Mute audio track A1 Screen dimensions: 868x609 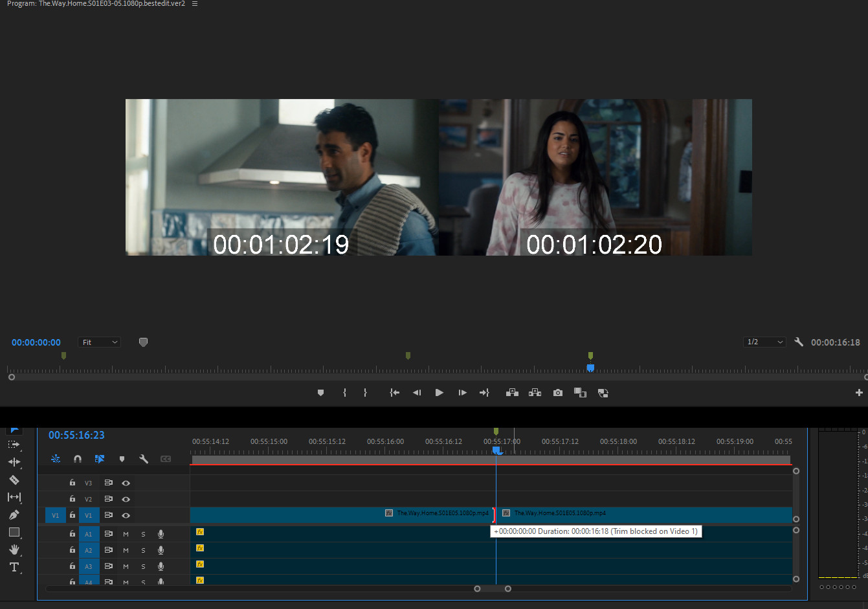(x=126, y=534)
